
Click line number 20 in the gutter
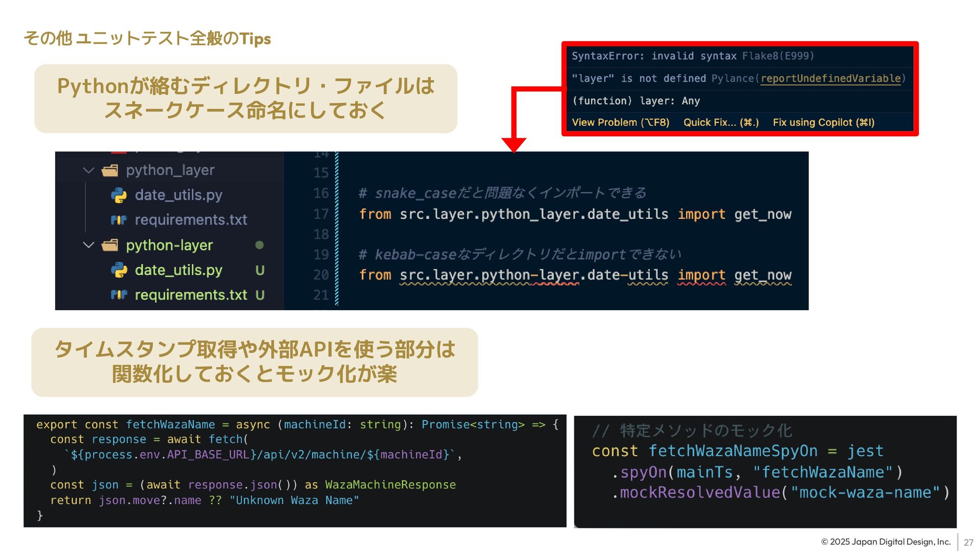(321, 275)
